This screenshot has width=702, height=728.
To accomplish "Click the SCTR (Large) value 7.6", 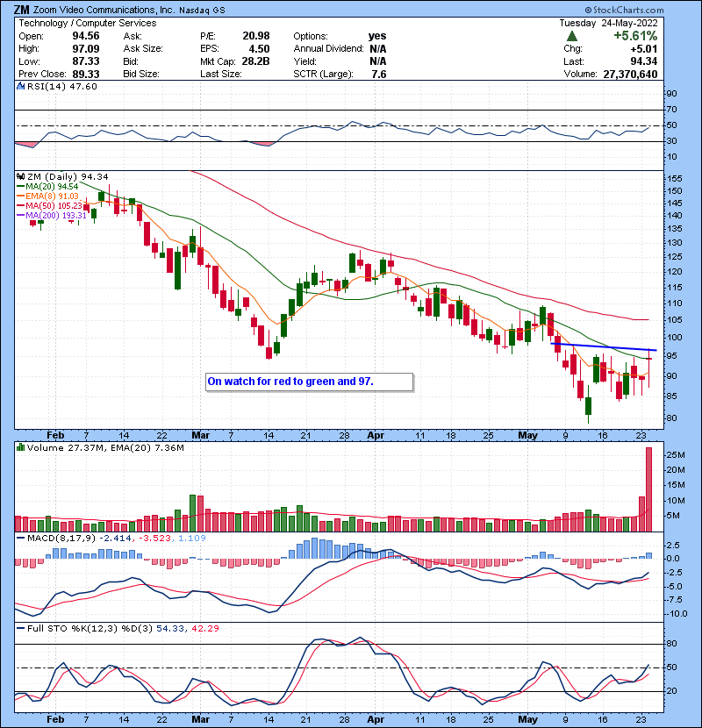I will click(379, 75).
